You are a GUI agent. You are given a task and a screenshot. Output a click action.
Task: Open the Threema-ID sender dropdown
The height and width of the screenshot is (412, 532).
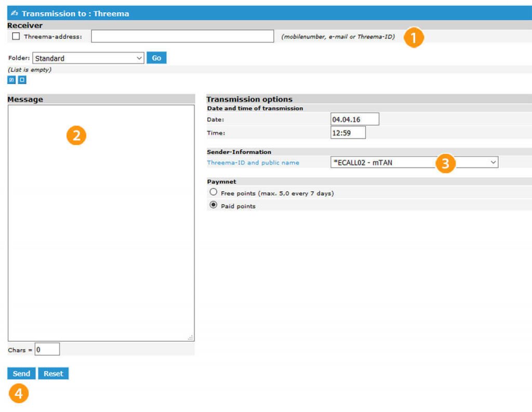tap(414, 162)
